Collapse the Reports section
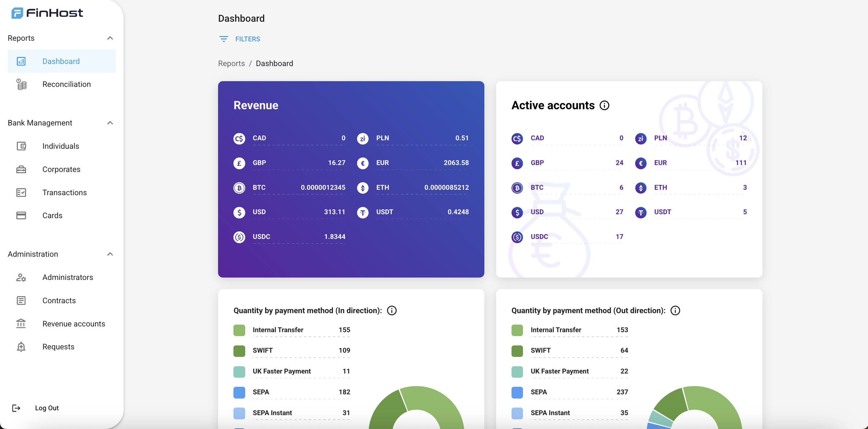Screen dimensions: 868x429 (x=110, y=38)
